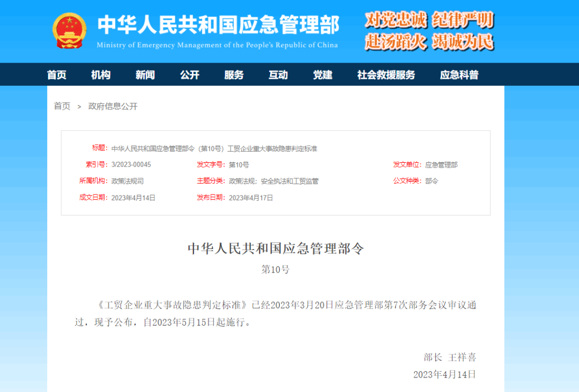Click the signing date below the minister's name
Screen dimensions: 579x392
click(x=444, y=375)
